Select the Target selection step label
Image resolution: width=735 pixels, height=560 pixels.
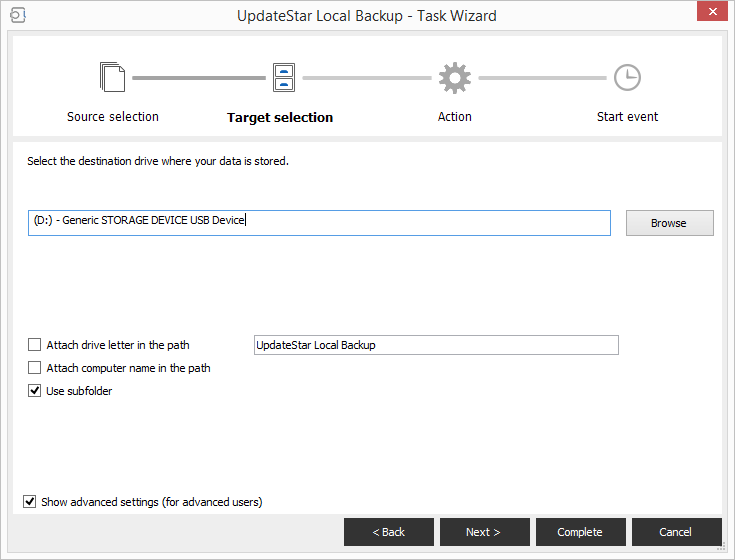click(280, 118)
